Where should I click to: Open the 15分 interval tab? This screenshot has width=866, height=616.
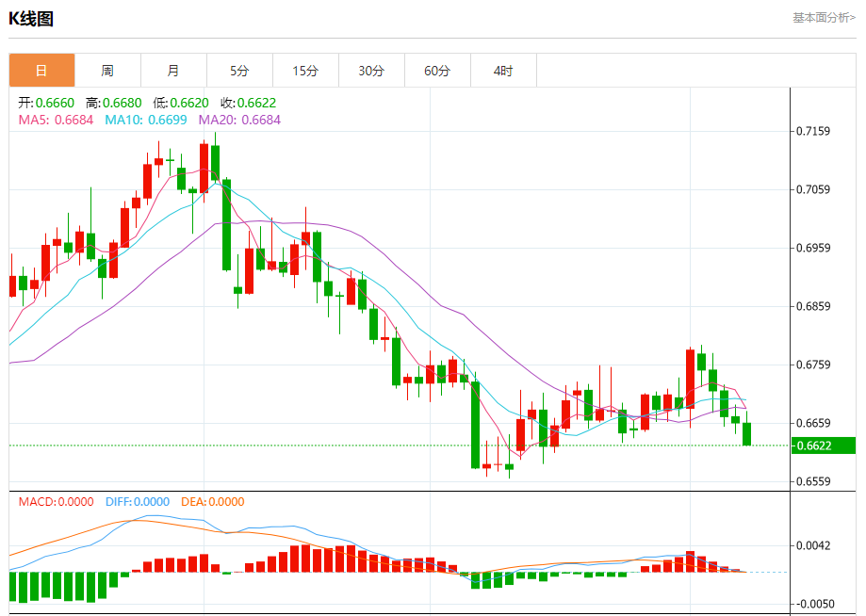point(305,70)
